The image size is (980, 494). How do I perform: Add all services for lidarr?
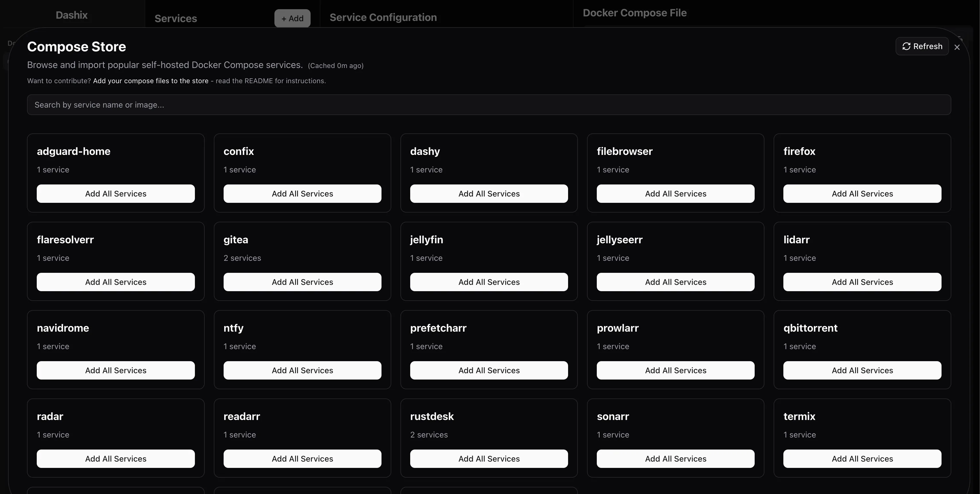click(862, 282)
